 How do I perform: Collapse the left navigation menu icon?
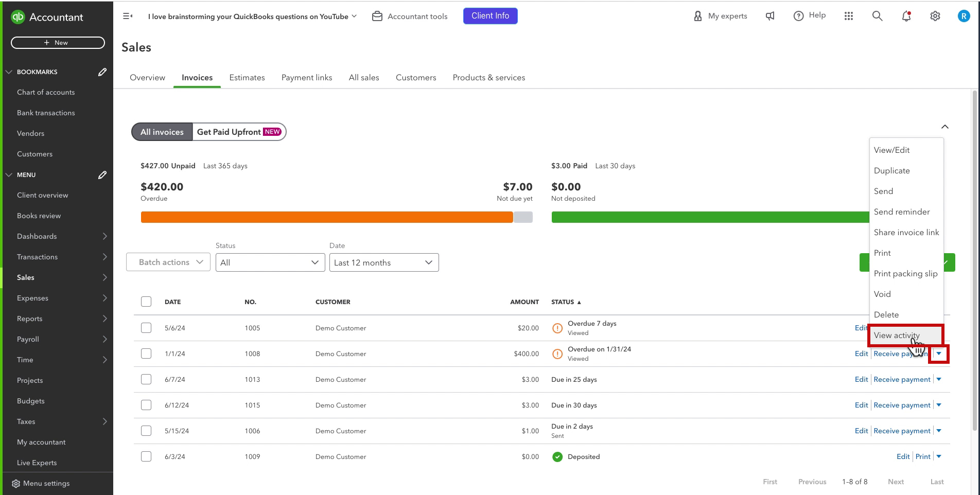tap(128, 16)
